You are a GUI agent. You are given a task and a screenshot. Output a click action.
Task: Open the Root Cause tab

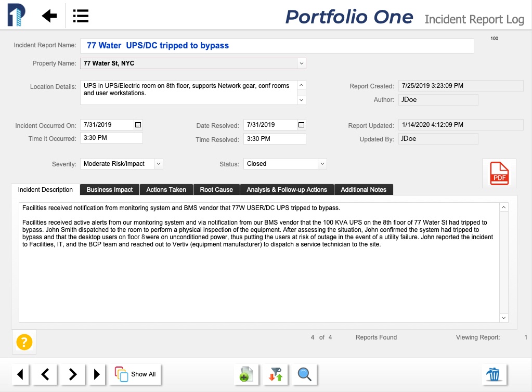pos(216,190)
